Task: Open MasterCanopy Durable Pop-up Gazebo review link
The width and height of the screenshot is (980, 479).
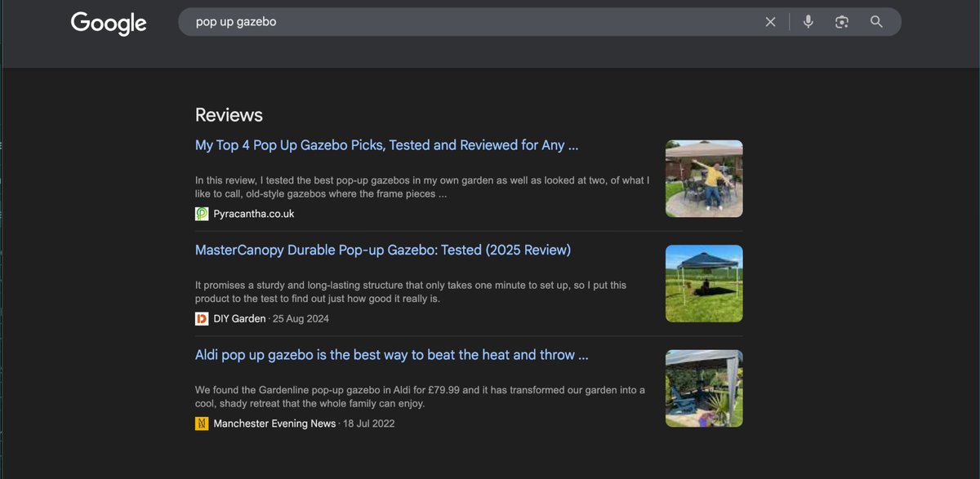Action: click(x=383, y=250)
